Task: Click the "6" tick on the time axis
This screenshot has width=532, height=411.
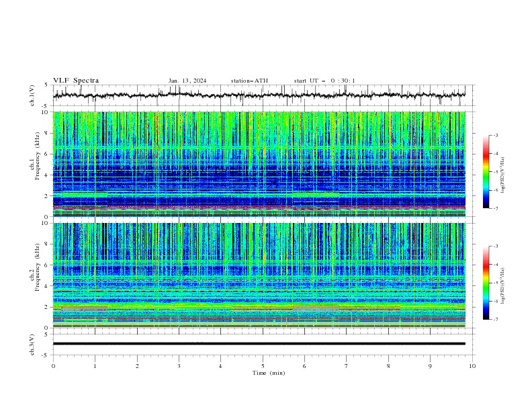Action: [304, 366]
